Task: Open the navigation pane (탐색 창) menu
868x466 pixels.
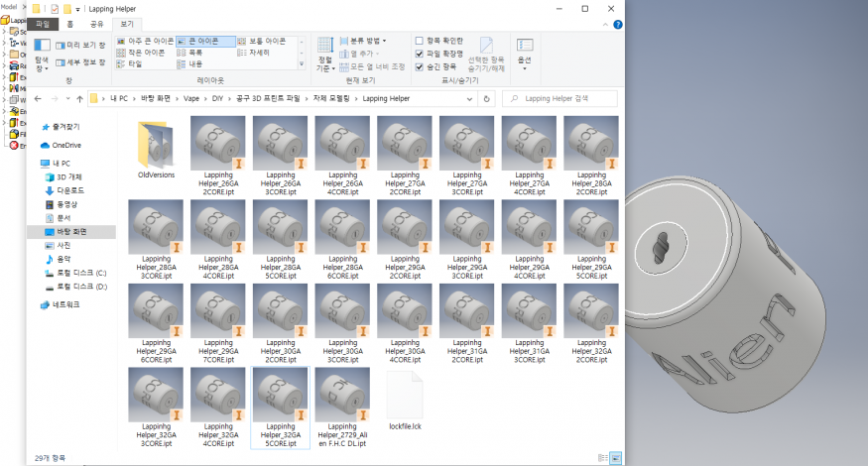Action: [42, 54]
